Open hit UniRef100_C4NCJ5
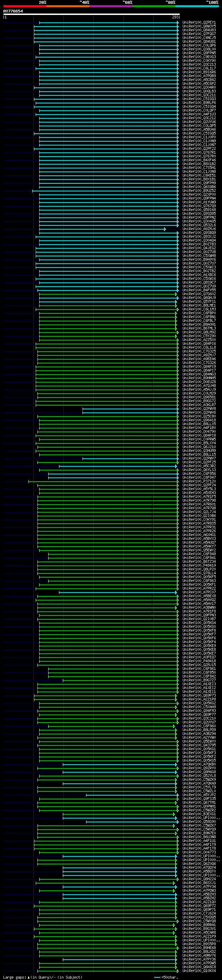Viewport: 222px width, 980px height. [199, 38]
